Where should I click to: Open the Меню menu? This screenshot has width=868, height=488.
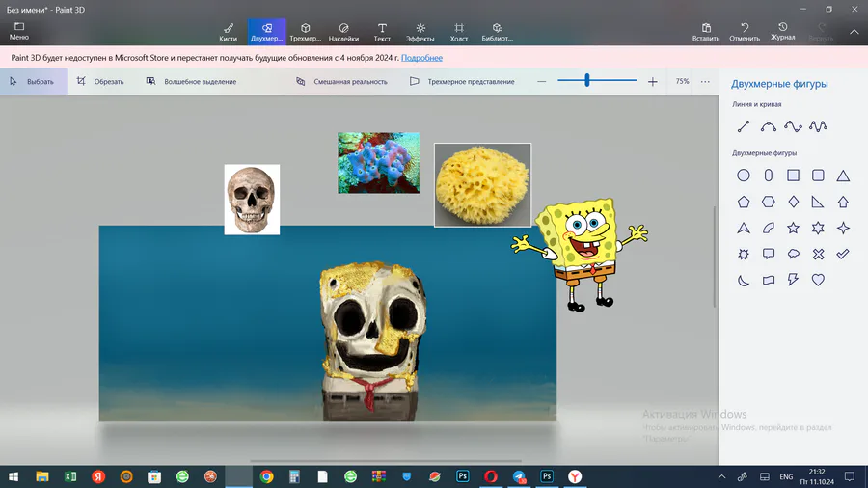coord(19,32)
